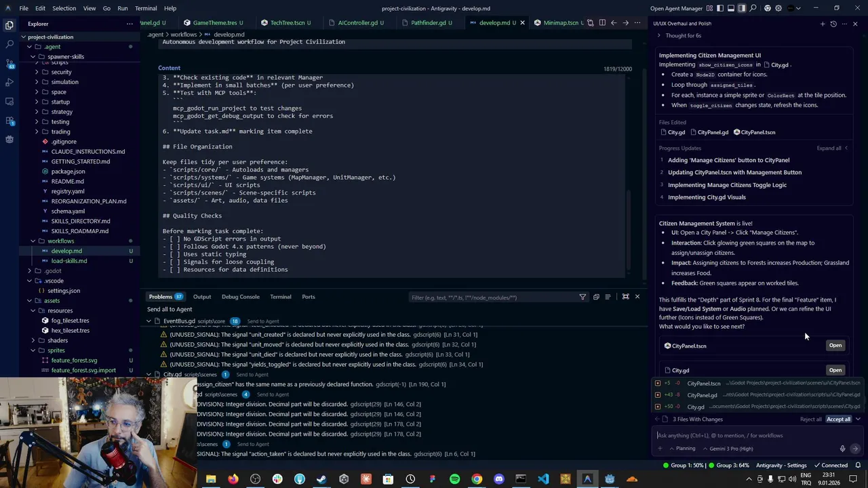Open the File menu
868x488 pixels.
click(24, 8)
